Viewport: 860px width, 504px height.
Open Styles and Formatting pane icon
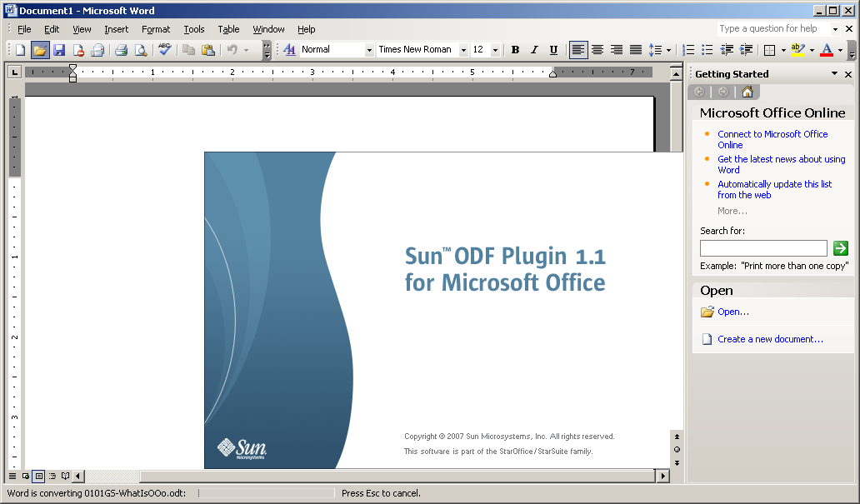[x=290, y=50]
